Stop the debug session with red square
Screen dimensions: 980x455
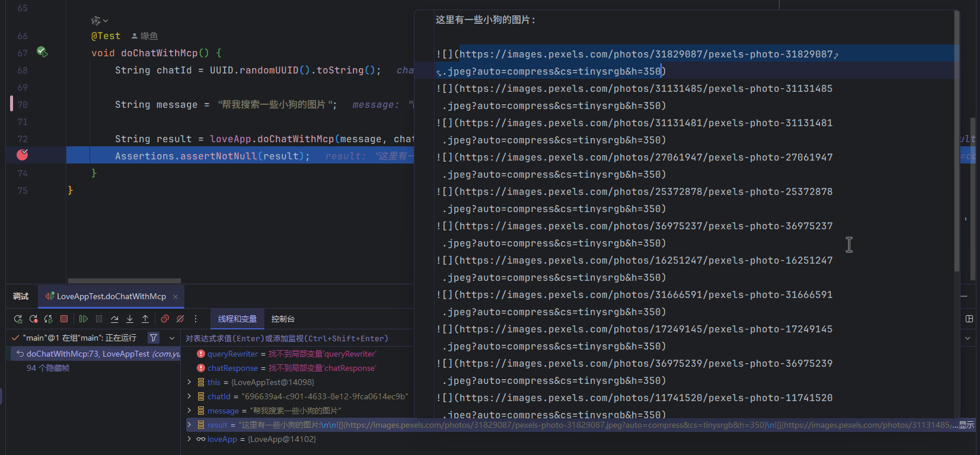pos(64,319)
